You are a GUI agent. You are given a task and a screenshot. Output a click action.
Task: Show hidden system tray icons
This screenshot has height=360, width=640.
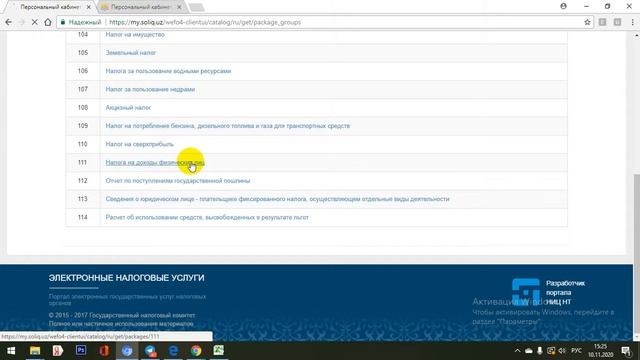tap(518, 351)
